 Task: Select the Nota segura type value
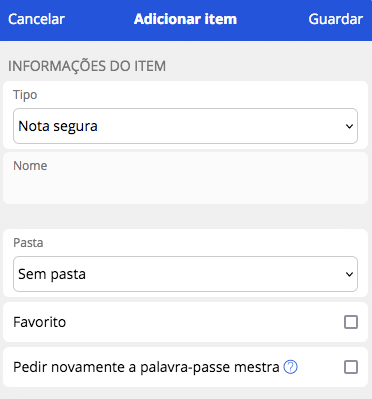(x=58, y=126)
